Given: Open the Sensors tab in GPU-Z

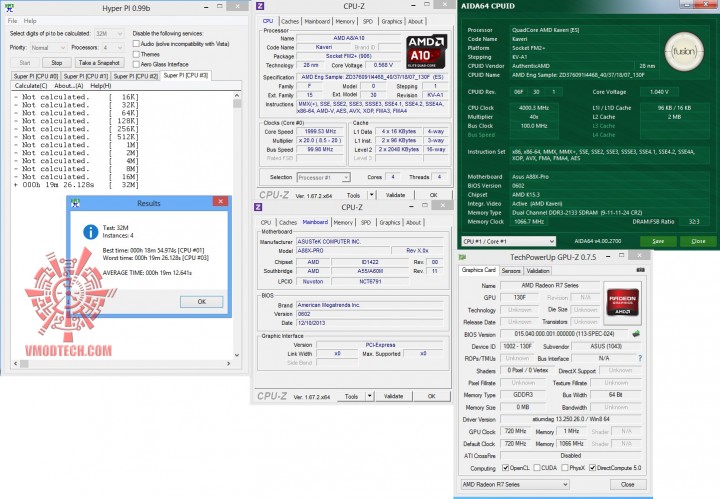Looking at the screenshot, I should pos(511,270).
